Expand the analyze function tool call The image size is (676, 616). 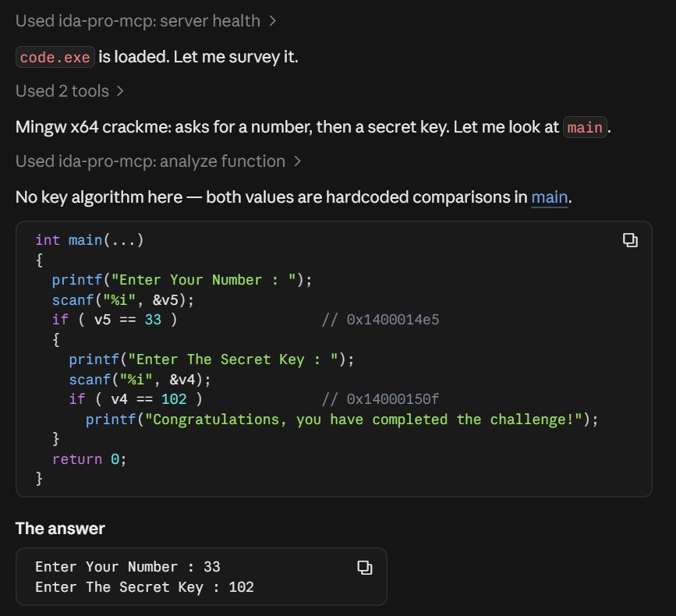[x=158, y=161]
